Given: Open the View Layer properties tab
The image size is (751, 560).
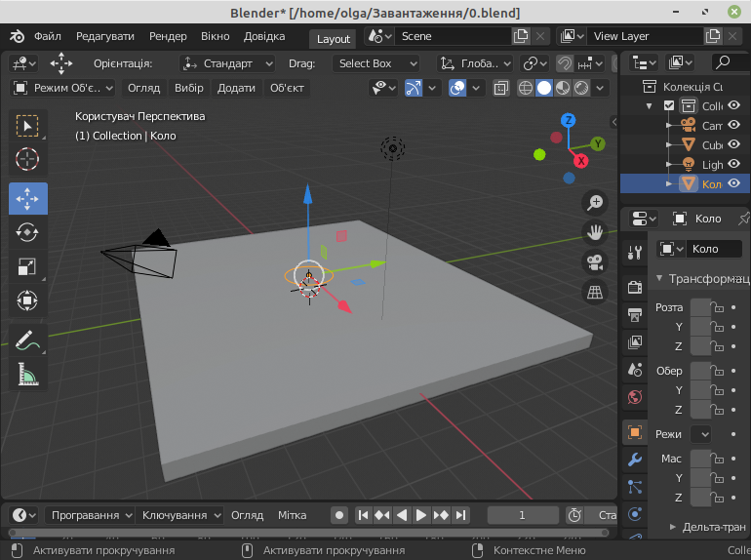Looking at the screenshot, I should (635, 342).
